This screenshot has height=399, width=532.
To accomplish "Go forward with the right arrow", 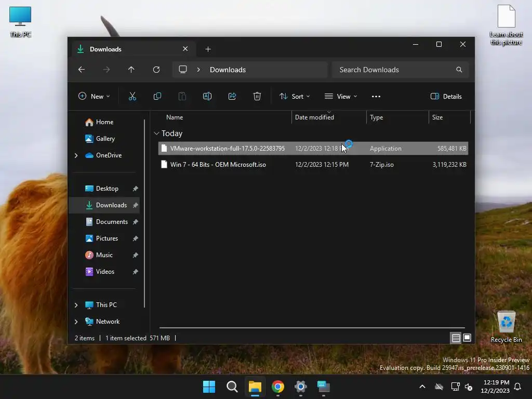I will [107, 70].
